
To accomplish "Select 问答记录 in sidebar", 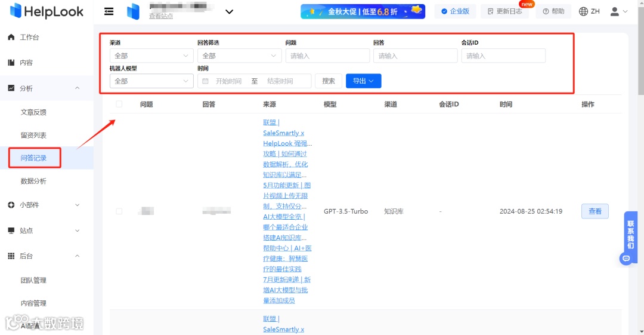I will tap(33, 158).
